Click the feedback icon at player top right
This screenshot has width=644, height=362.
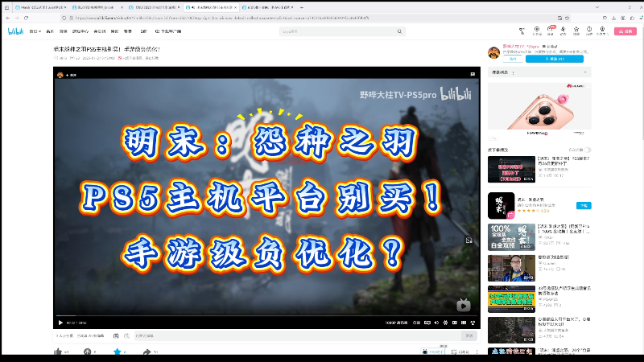click(x=473, y=74)
